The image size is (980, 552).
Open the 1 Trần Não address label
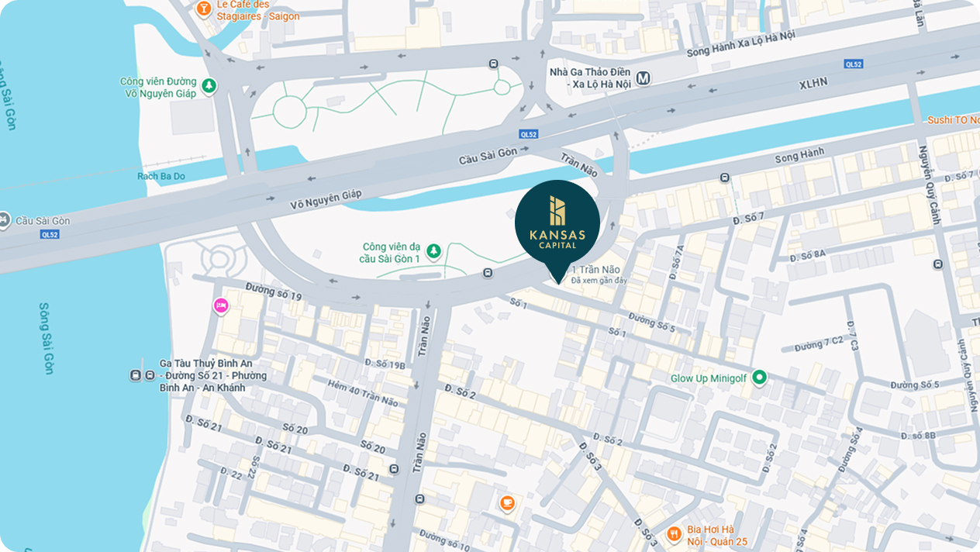pyautogui.click(x=595, y=269)
